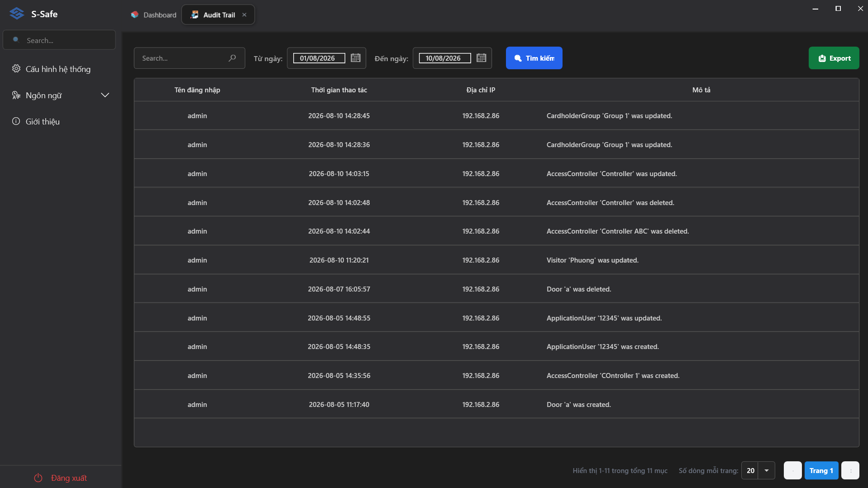Open calendar picker for Đến ngày
Image resolution: width=868 pixels, height=488 pixels.
pos(482,58)
